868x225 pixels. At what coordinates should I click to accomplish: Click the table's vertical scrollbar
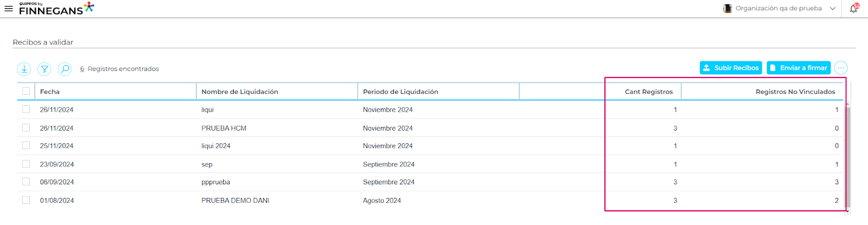848,157
